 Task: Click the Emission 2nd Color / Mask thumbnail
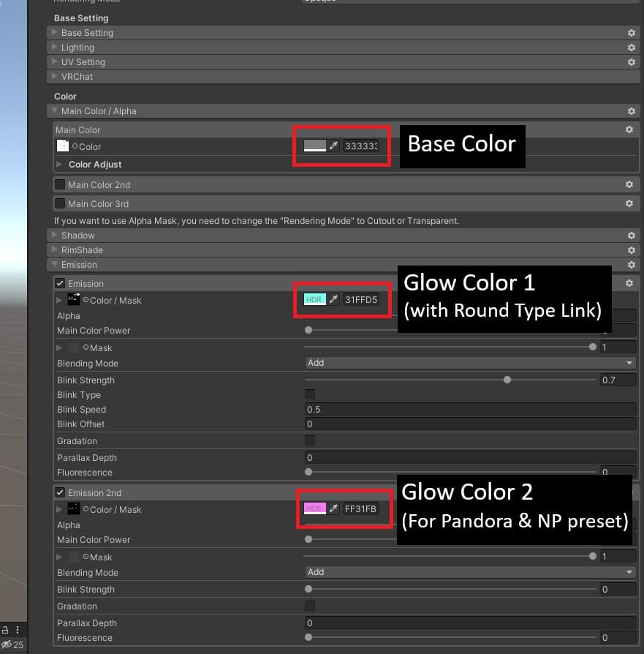[73, 508]
